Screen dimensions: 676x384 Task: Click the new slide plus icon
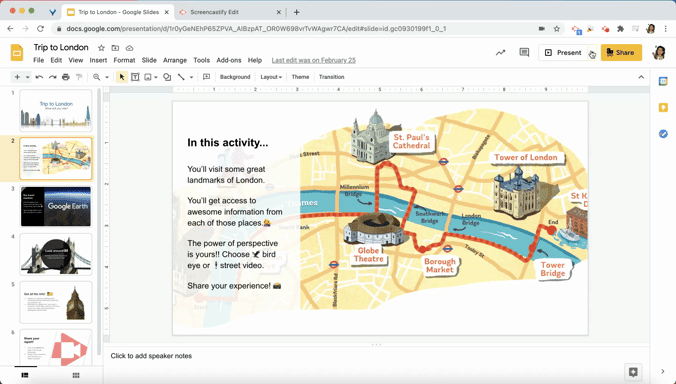coord(17,77)
